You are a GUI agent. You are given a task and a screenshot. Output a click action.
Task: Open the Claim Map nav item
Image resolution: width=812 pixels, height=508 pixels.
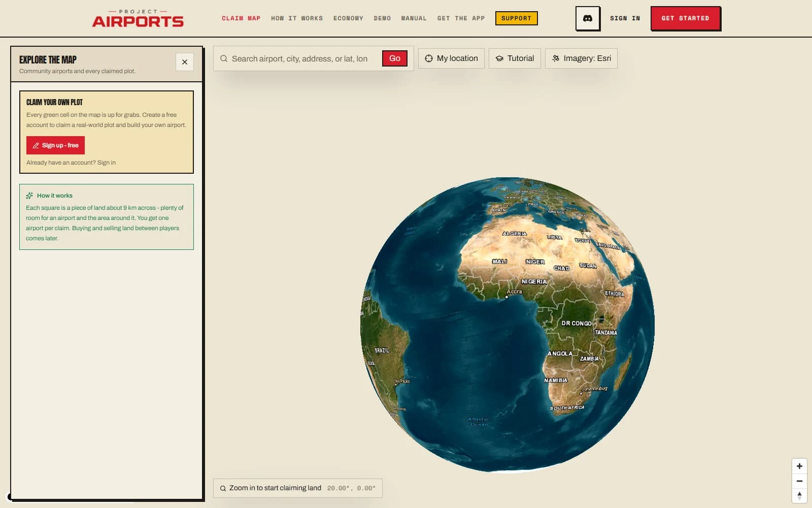tap(241, 18)
